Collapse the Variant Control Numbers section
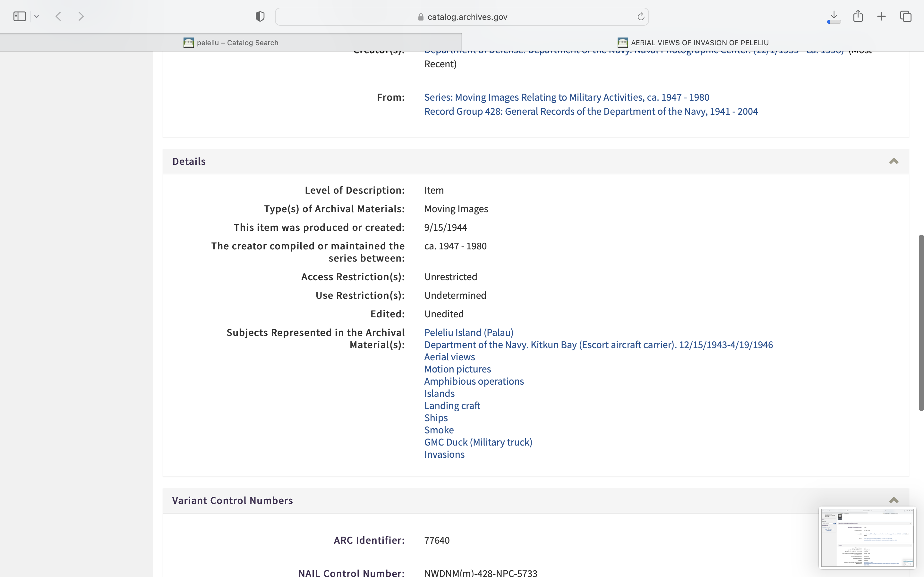Image resolution: width=924 pixels, height=577 pixels. point(894,500)
